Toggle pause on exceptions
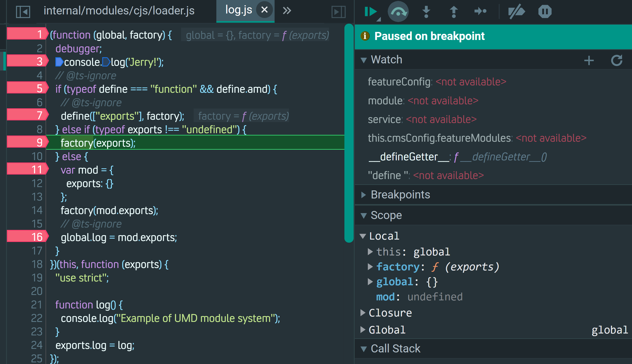The image size is (632, 364). [545, 12]
